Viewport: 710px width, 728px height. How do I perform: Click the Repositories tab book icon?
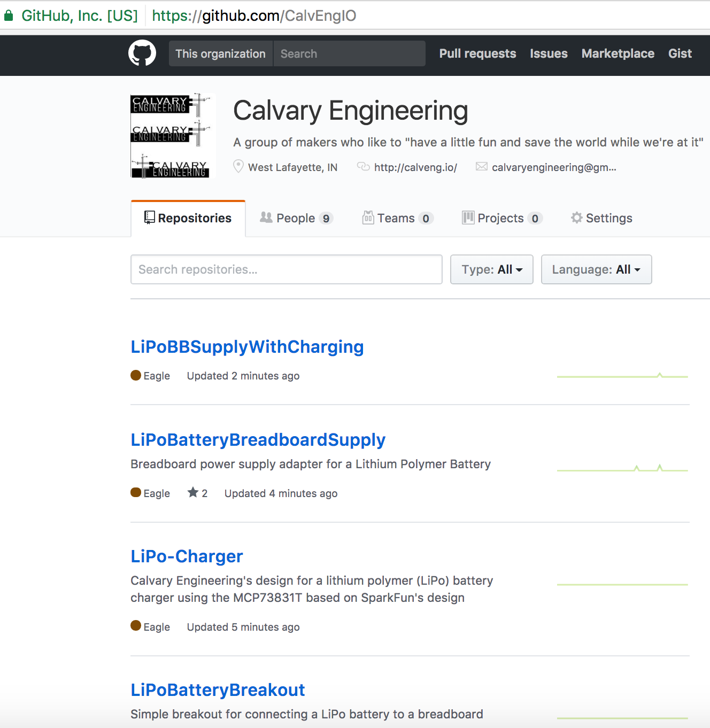[150, 218]
